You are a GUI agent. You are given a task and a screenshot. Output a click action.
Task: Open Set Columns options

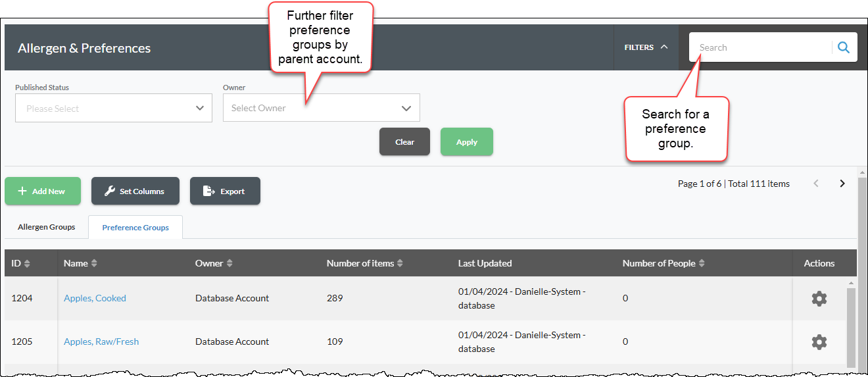135,191
